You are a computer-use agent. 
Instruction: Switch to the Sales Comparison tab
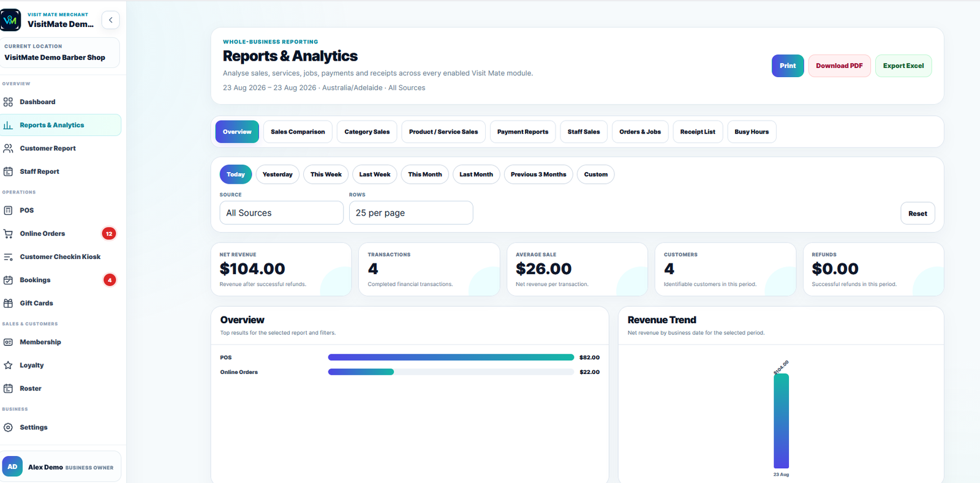(x=298, y=132)
